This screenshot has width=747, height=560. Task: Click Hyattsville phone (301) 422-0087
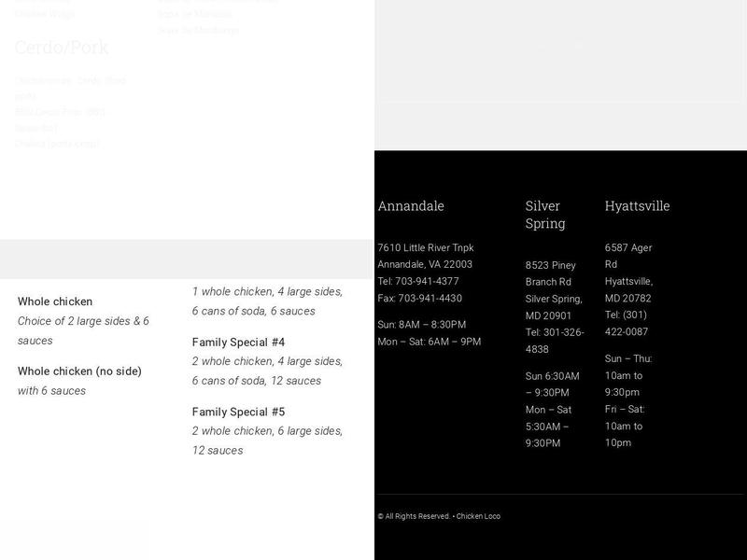627,323
